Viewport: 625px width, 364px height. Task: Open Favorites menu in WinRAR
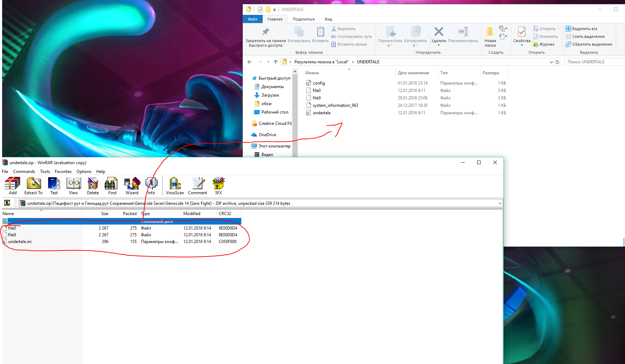click(63, 172)
